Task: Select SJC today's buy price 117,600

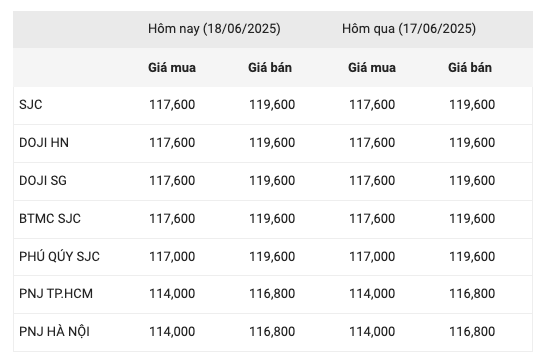Action: (x=172, y=104)
